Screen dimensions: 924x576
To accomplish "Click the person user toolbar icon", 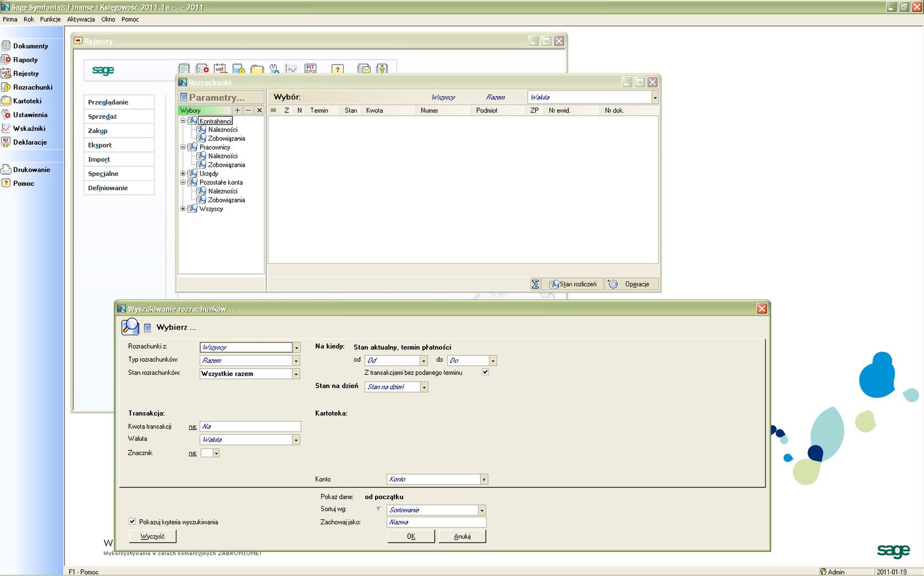I will pyautogui.click(x=382, y=69).
